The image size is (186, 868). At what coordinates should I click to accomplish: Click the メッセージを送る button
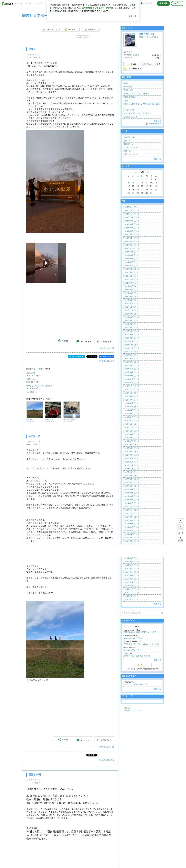coord(133,69)
